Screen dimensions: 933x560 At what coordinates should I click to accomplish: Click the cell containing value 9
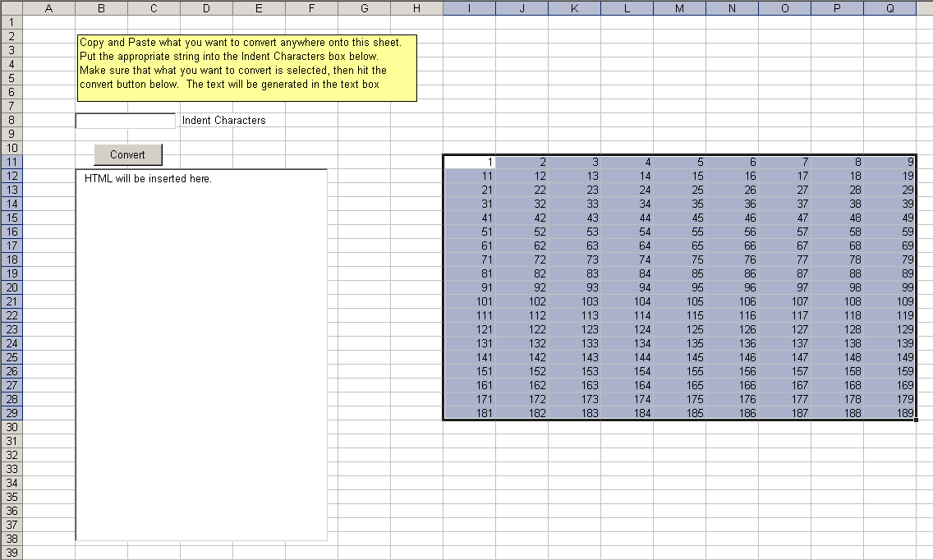[890, 162]
